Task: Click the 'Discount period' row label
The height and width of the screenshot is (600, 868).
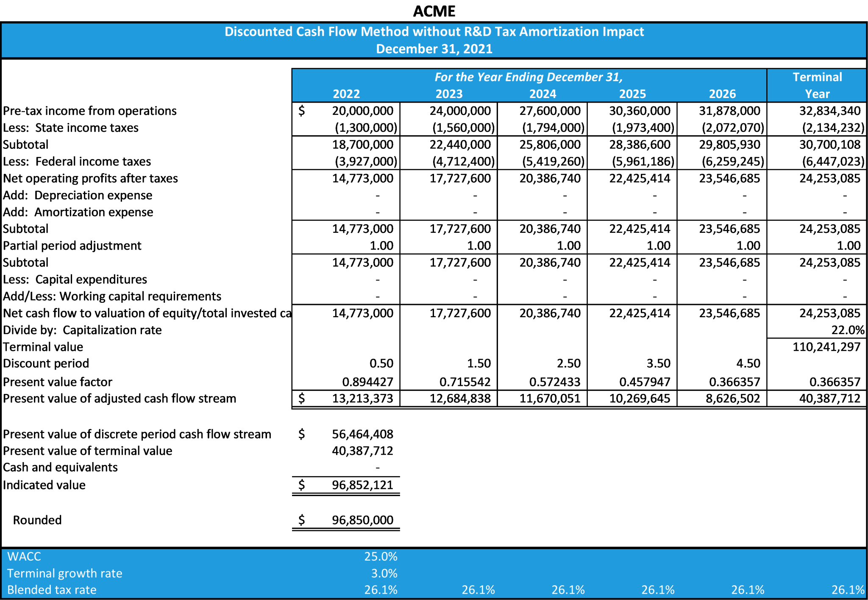Action: point(46,363)
